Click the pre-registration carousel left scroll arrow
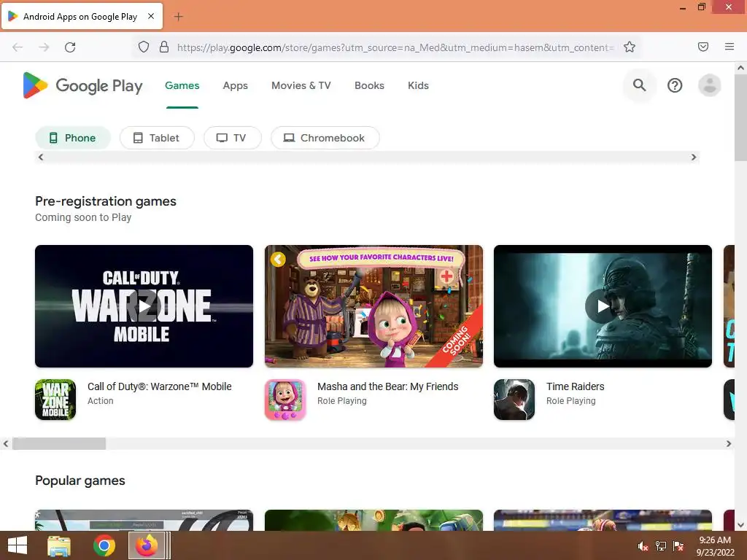 tap(6, 444)
